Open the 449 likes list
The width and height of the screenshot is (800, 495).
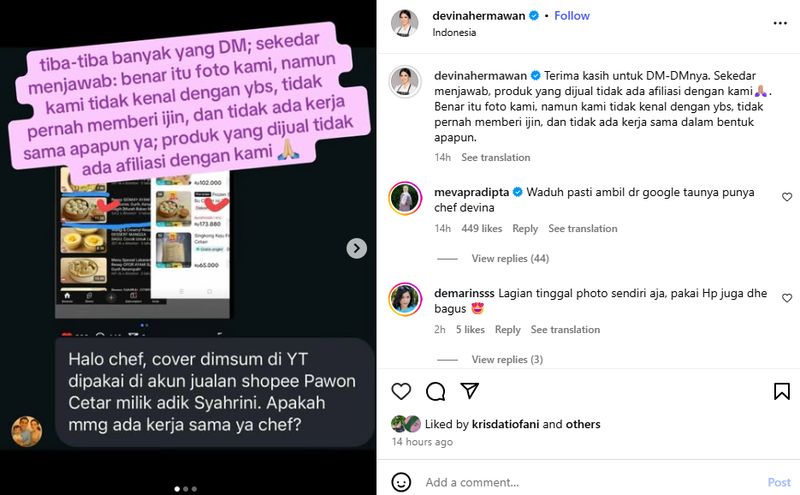coord(482,229)
